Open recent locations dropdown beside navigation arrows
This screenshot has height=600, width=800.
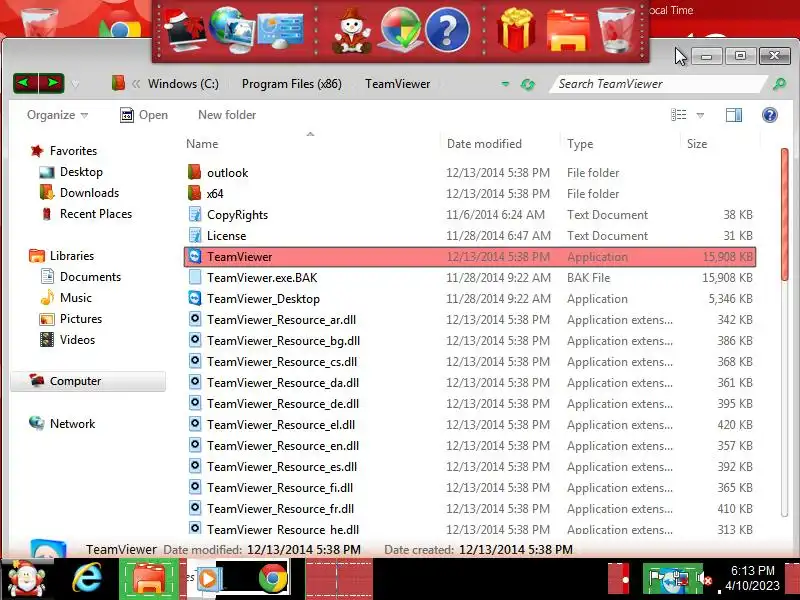click(x=76, y=84)
